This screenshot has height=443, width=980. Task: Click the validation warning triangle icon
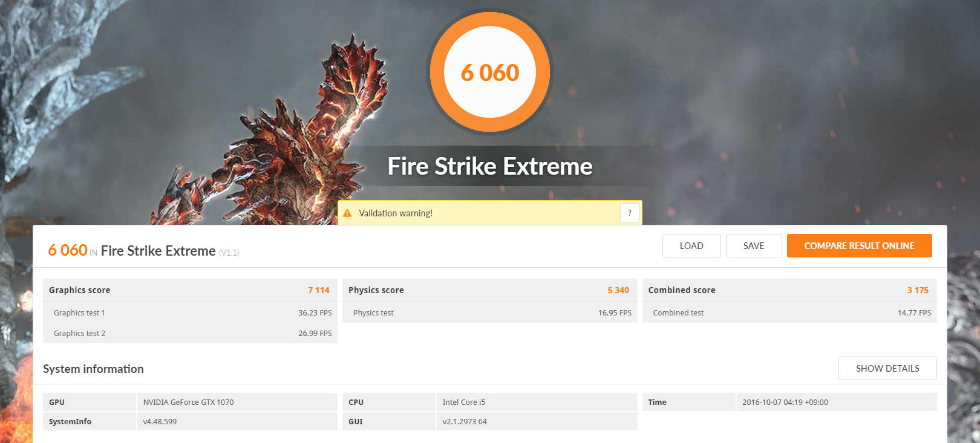[347, 213]
